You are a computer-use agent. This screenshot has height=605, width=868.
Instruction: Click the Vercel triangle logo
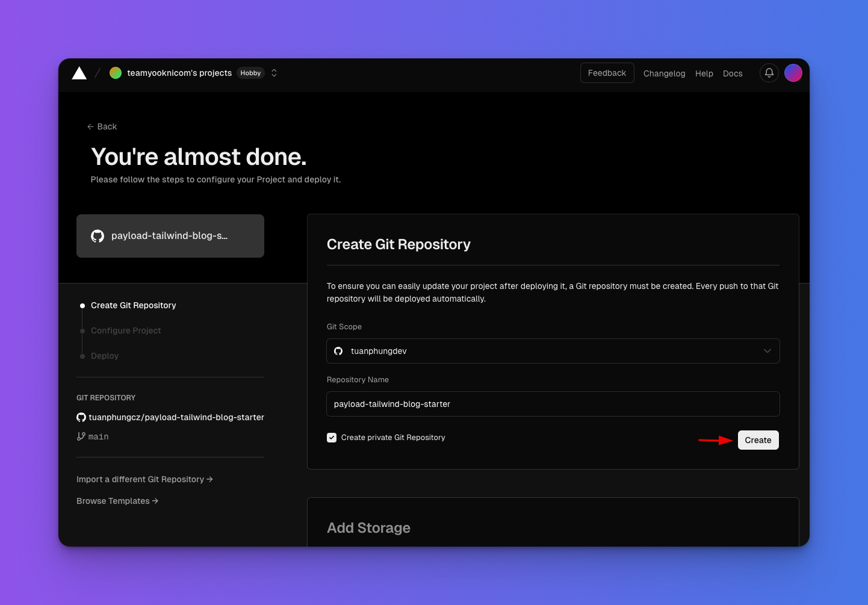tap(79, 73)
